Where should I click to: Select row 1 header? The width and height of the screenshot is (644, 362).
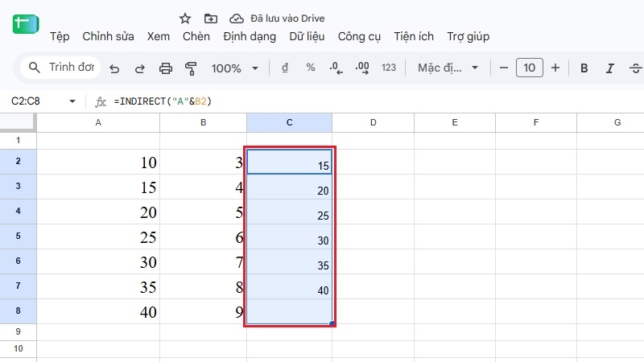click(18, 141)
